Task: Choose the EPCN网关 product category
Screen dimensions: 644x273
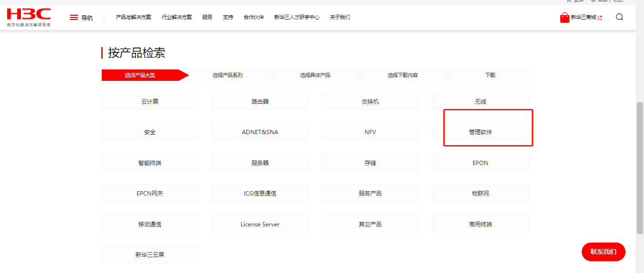Action: (x=150, y=193)
